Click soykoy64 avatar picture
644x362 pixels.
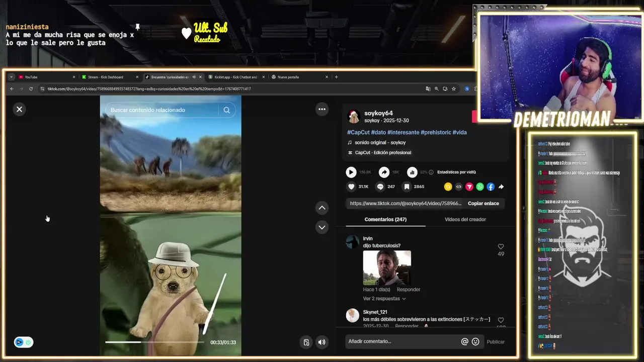[x=354, y=117]
